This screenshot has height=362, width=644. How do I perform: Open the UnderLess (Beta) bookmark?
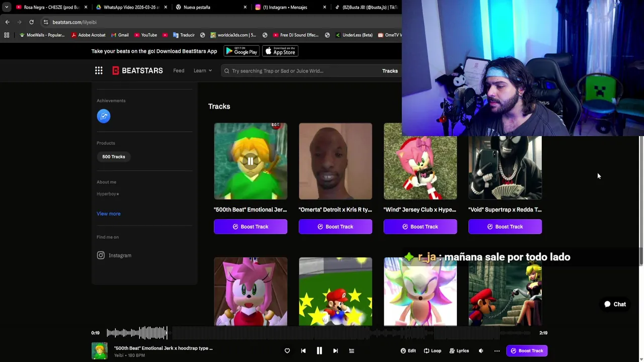click(x=354, y=35)
